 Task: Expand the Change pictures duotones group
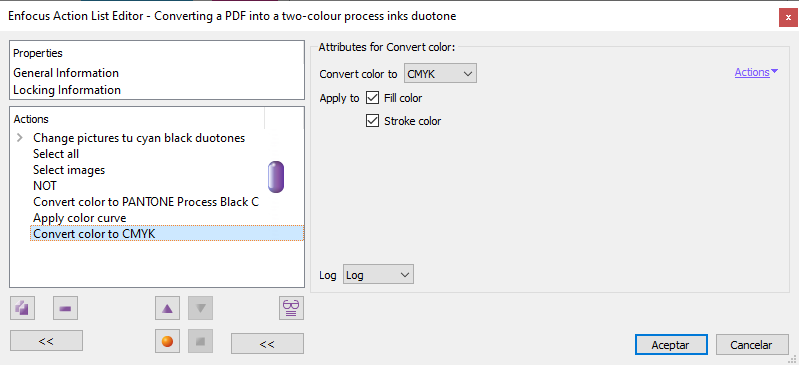[20, 138]
